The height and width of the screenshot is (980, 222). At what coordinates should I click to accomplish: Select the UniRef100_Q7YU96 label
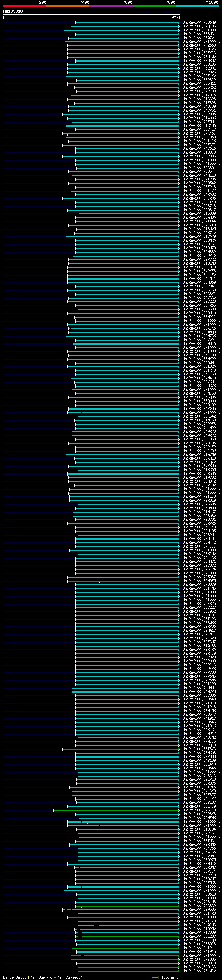(199, 959)
